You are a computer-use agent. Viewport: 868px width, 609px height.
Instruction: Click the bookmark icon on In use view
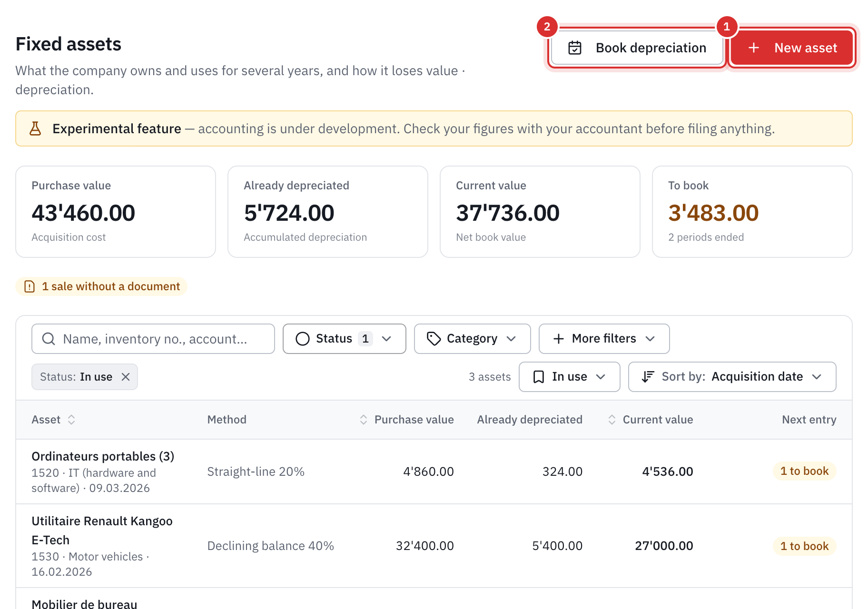[x=539, y=377]
